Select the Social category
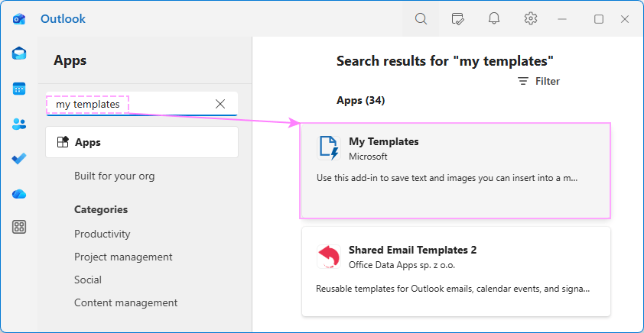 88,280
